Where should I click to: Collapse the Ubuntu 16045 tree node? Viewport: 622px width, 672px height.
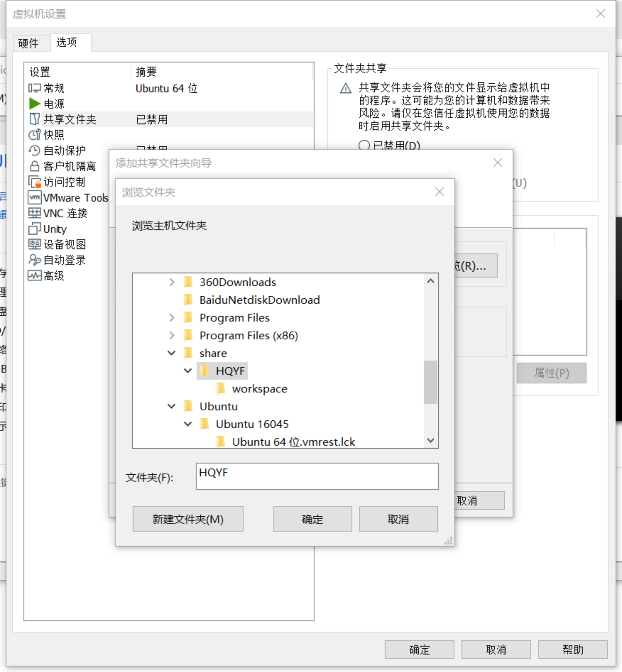188,424
